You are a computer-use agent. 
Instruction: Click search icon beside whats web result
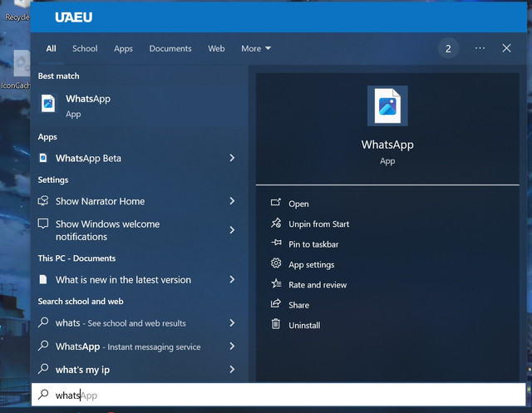pyautogui.click(x=43, y=322)
